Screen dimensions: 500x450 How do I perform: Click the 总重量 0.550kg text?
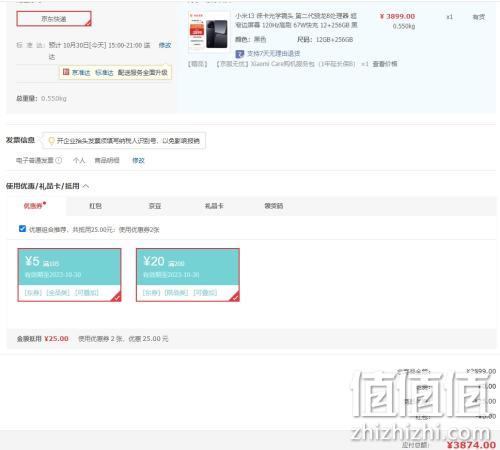coord(41,99)
